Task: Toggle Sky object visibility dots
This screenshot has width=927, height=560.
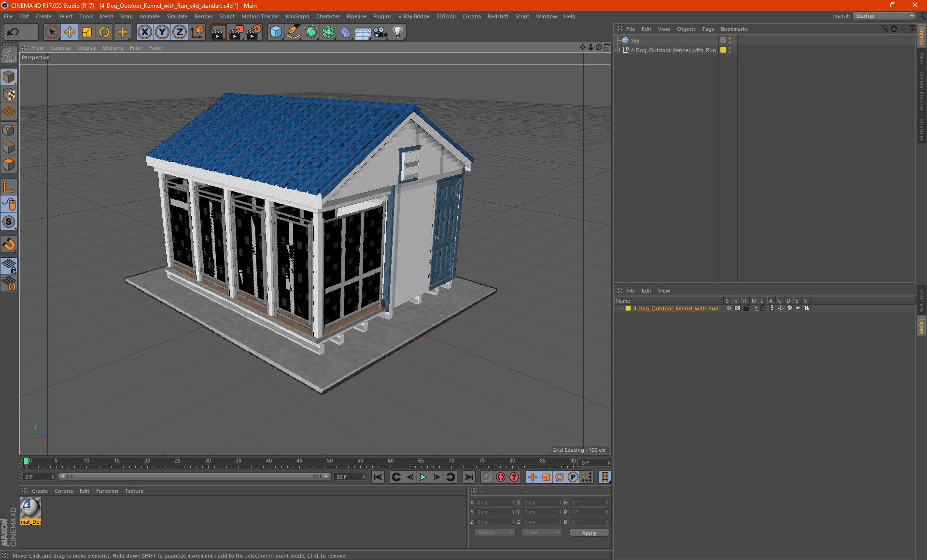Action: (730, 41)
